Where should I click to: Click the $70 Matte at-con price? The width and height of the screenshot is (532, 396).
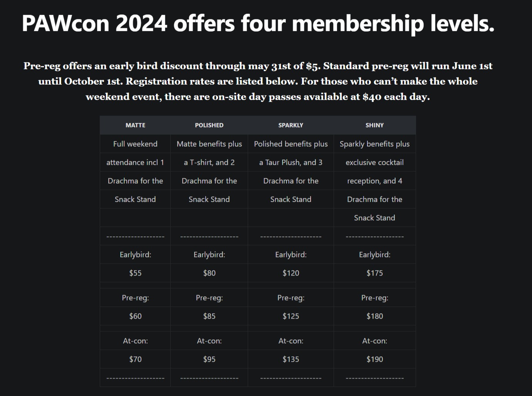click(135, 359)
